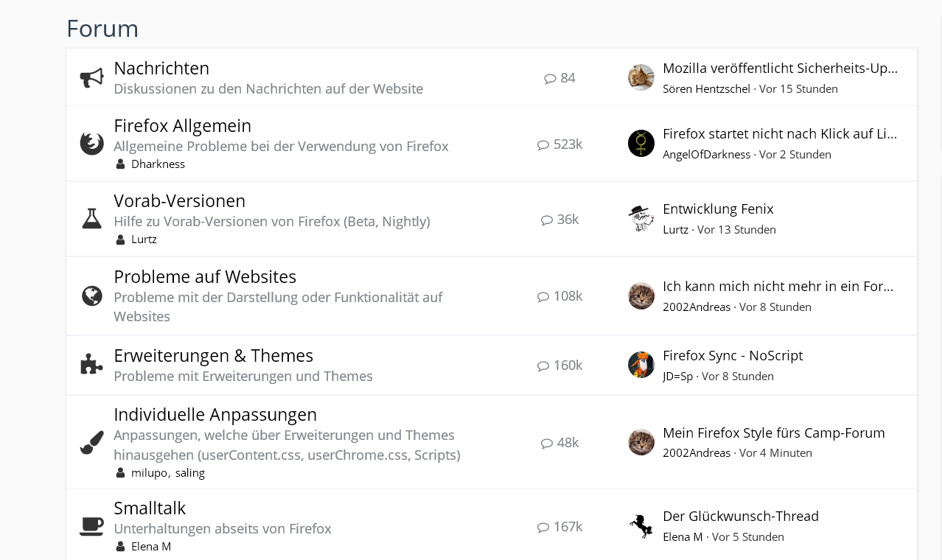
Task: Click the globe icon for Probleme auf Websites
Action: (92, 296)
